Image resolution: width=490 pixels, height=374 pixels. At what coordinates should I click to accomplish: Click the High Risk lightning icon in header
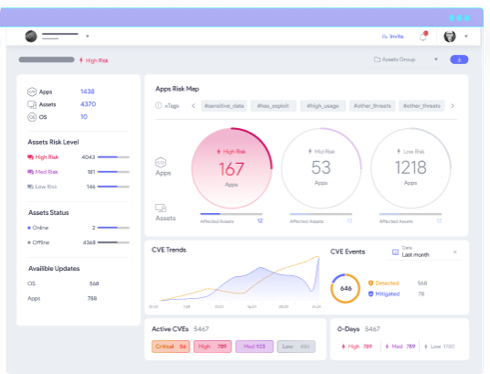tap(81, 60)
